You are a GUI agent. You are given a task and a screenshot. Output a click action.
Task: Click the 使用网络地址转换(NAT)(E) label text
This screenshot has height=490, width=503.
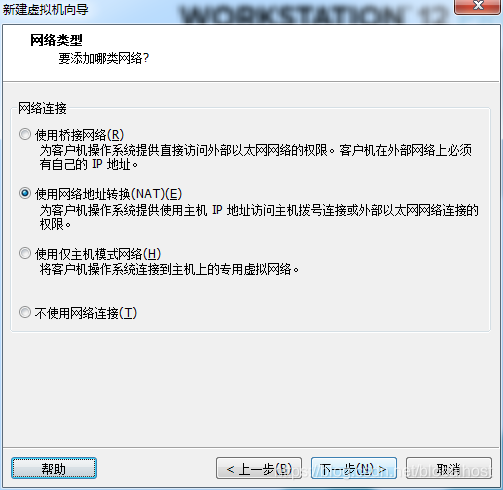point(109,194)
